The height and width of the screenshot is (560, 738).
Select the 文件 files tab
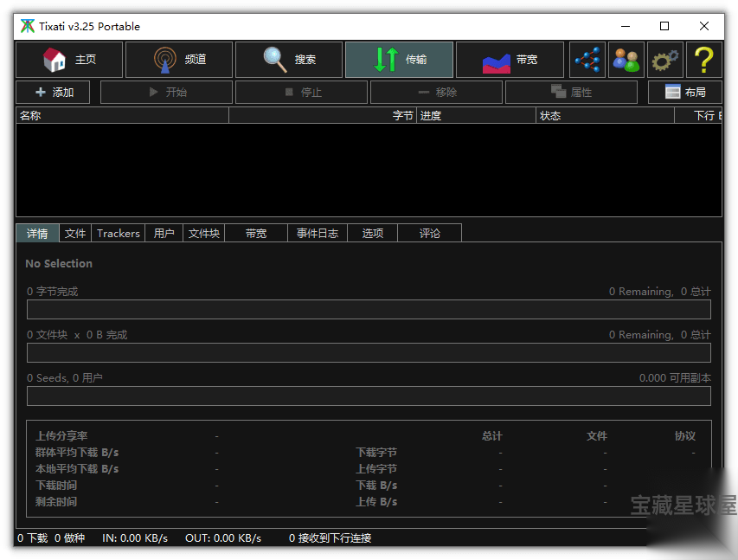(75, 233)
